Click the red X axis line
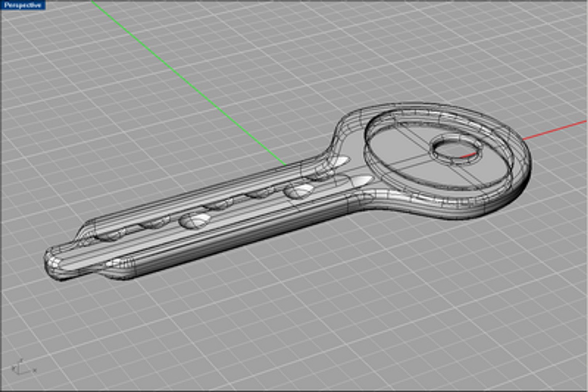This screenshot has height=392, width=588. (555, 130)
